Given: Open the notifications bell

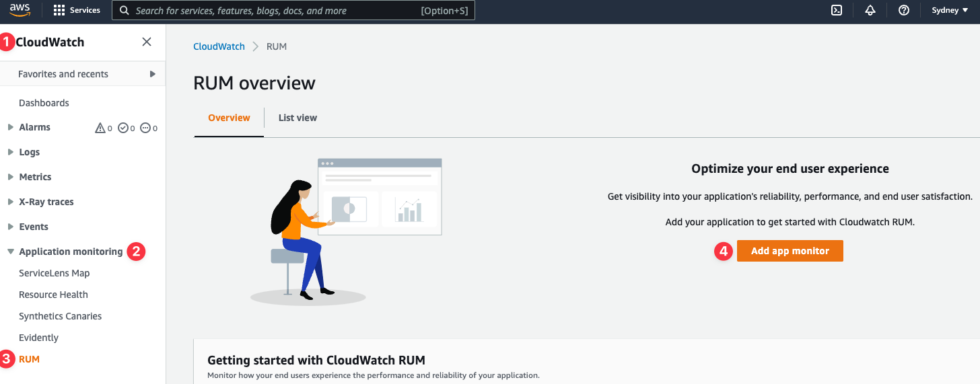Looking at the screenshot, I should coord(870,10).
